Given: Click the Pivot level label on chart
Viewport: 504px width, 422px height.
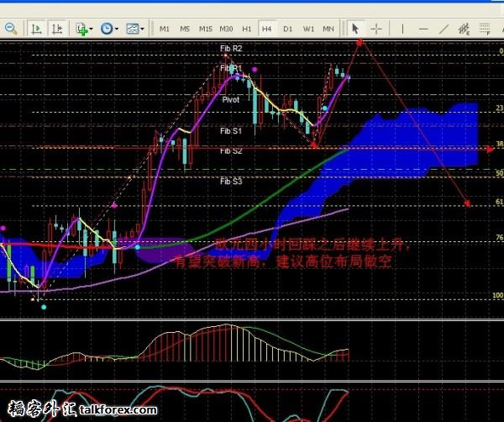Looking at the screenshot, I should pyautogui.click(x=230, y=99).
